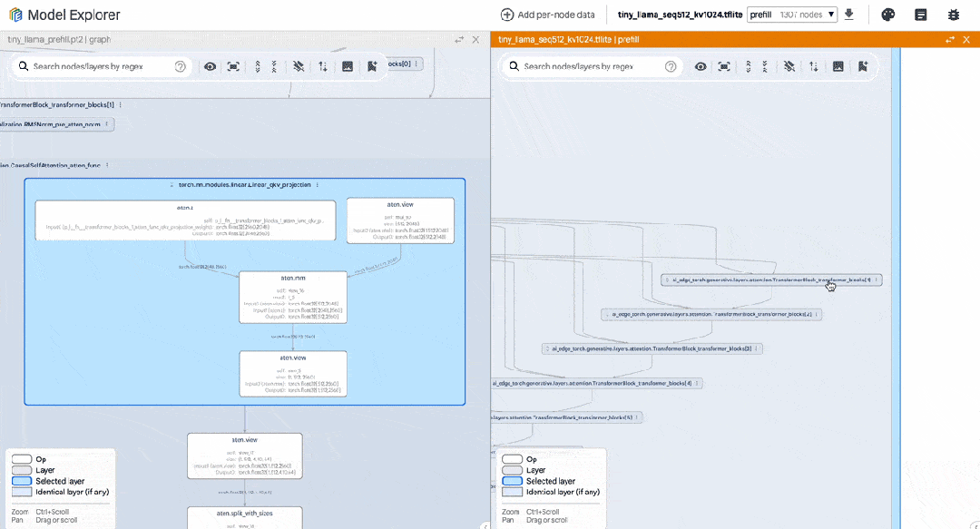This screenshot has width=980, height=529.
Task: Toggle view-on-node eye icon in right pane
Action: [701, 66]
